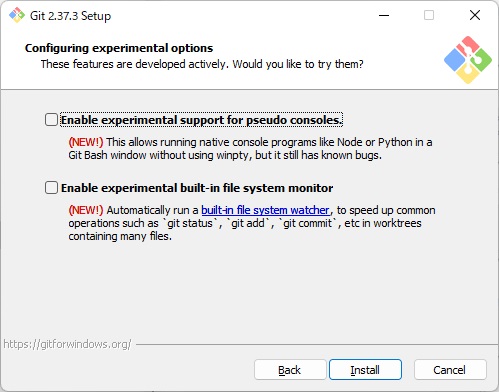The image size is (499, 392).
Task: Open the built-in file system watcher link
Action: click(x=265, y=210)
